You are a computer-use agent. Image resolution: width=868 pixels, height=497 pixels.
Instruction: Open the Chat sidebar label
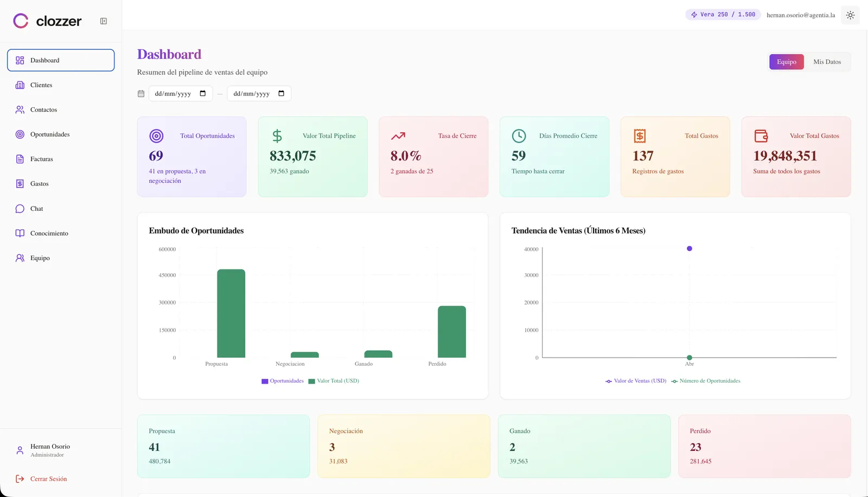point(37,209)
